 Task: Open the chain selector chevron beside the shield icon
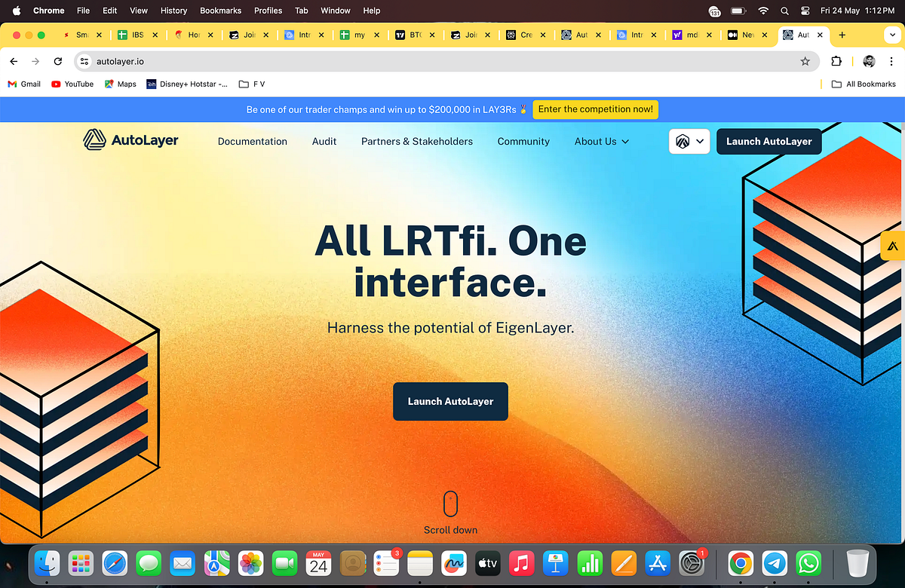coord(699,141)
